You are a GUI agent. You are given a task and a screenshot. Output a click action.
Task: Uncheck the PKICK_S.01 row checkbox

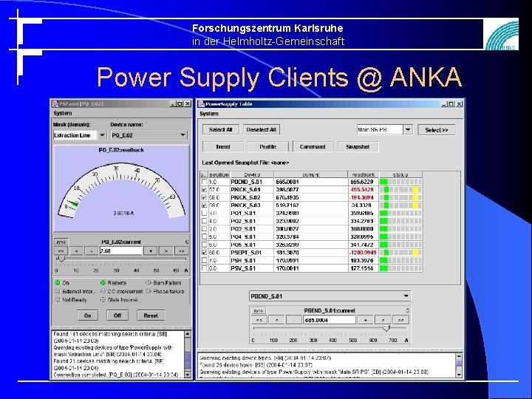click(x=204, y=190)
